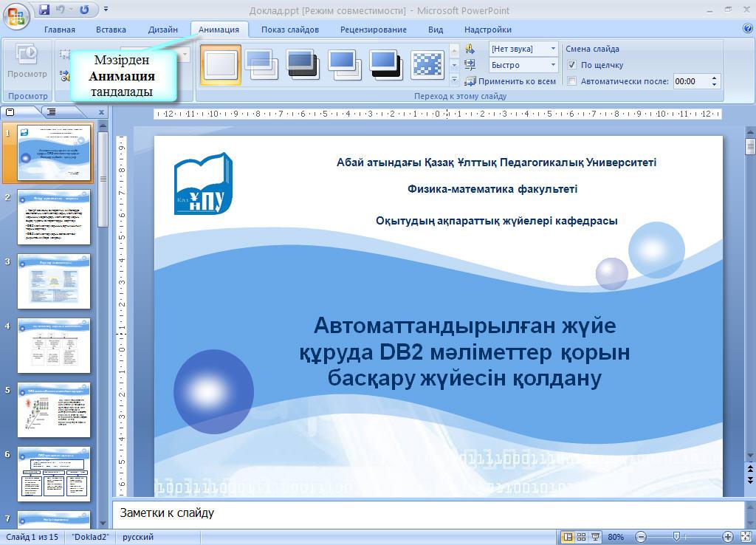
Task: Select slide 1 thumbnail
Action: pyautogui.click(x=54, y=152)
